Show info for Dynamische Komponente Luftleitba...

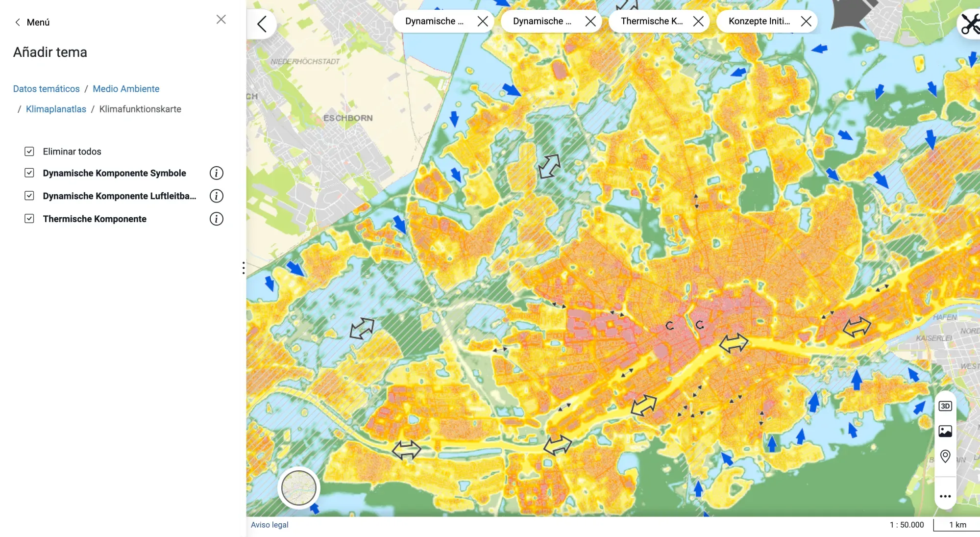(x=216, y=196)
